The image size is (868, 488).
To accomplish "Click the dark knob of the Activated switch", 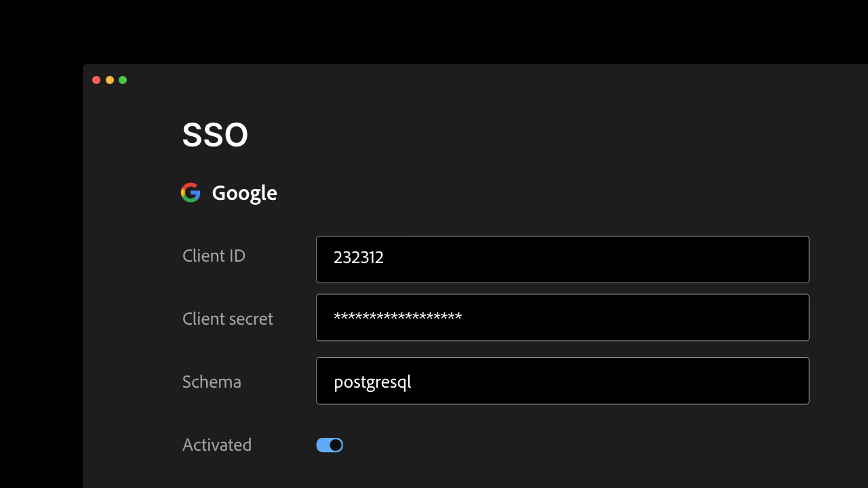I will pyautogui.click(x=336, y=445).
